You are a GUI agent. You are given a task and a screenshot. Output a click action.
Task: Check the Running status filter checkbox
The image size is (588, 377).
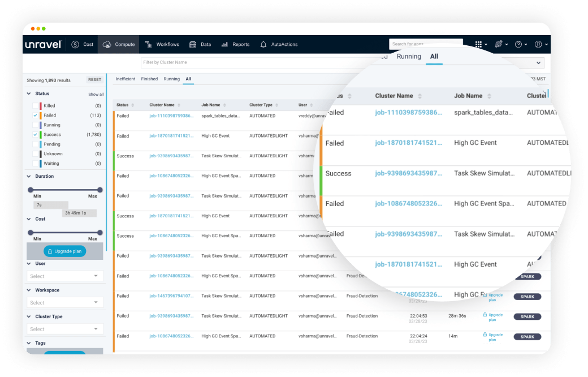point(35,125)
